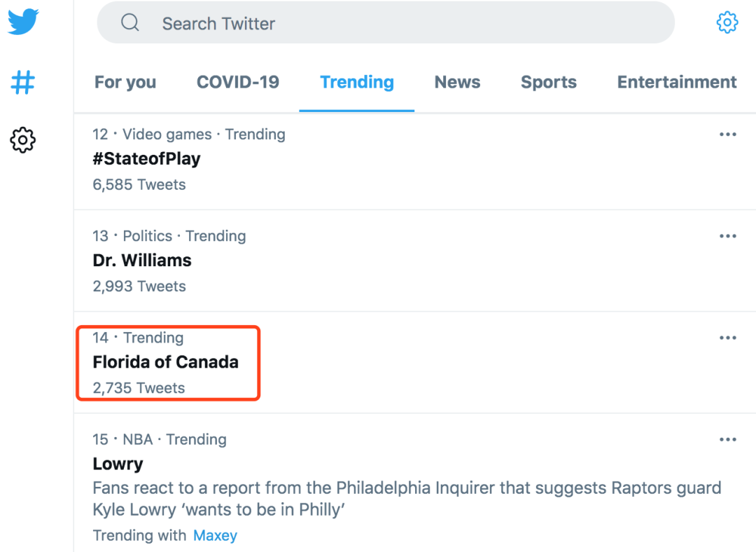Open the sidebar settings gear
The height and width of the screenshot is (552, 756).
(x=22, y=140)
